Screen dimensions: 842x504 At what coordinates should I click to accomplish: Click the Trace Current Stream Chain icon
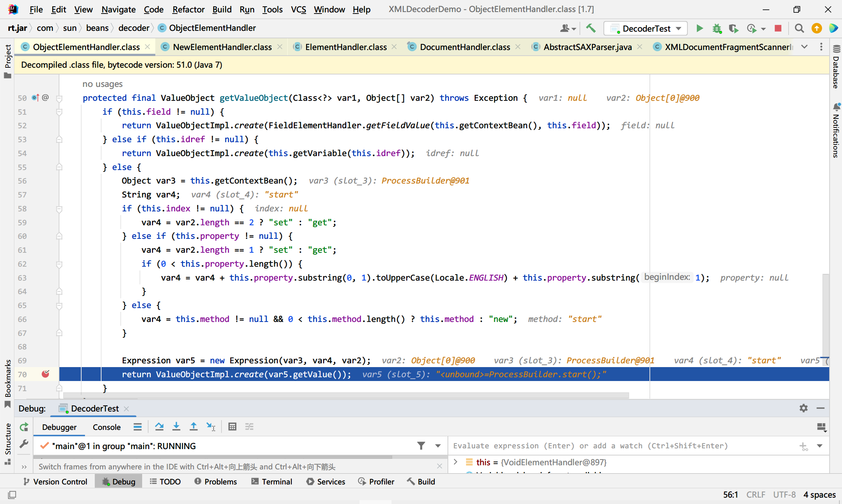click(x=249, y=427)
